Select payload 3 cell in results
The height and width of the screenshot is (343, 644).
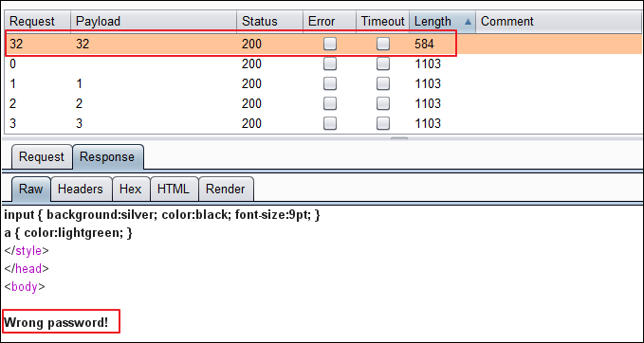[80, 123]
